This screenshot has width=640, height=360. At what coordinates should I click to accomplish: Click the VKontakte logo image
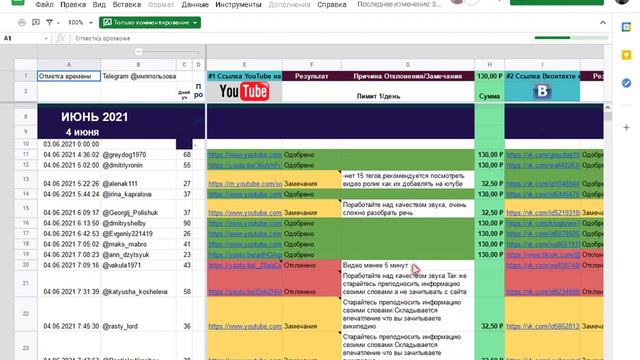coord(542,91)
